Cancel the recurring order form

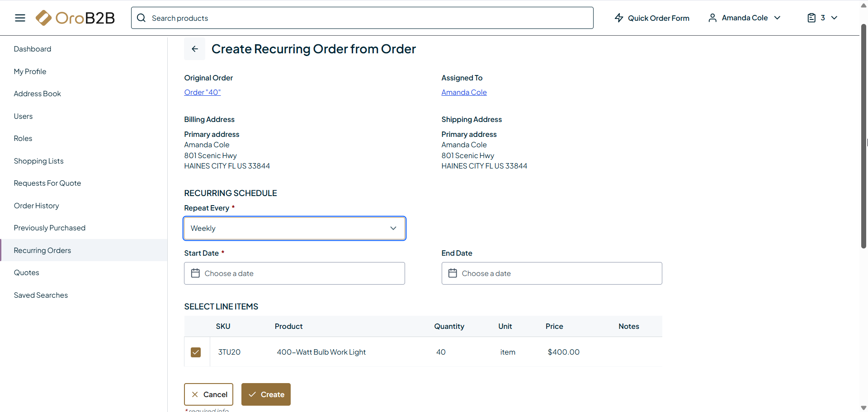(x=208, y=394)
